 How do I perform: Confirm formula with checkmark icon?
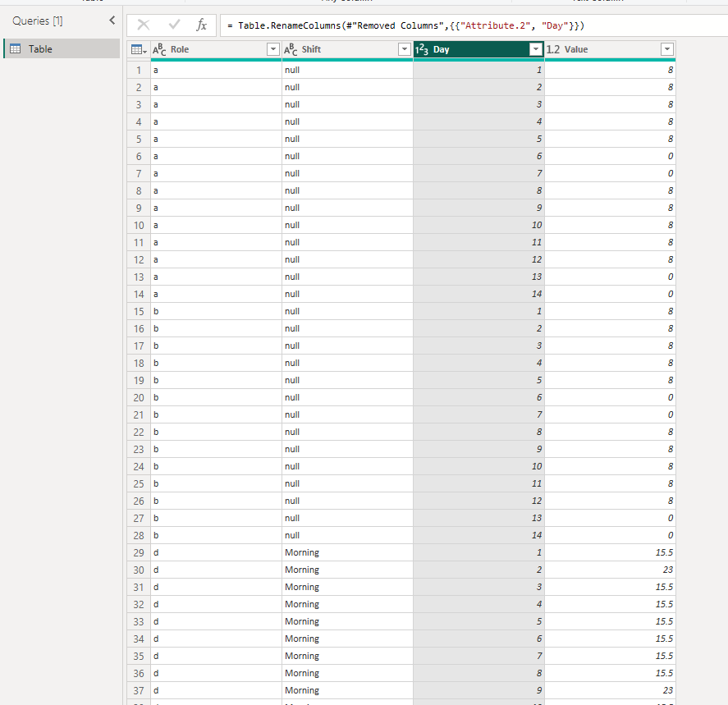(174, 25)
